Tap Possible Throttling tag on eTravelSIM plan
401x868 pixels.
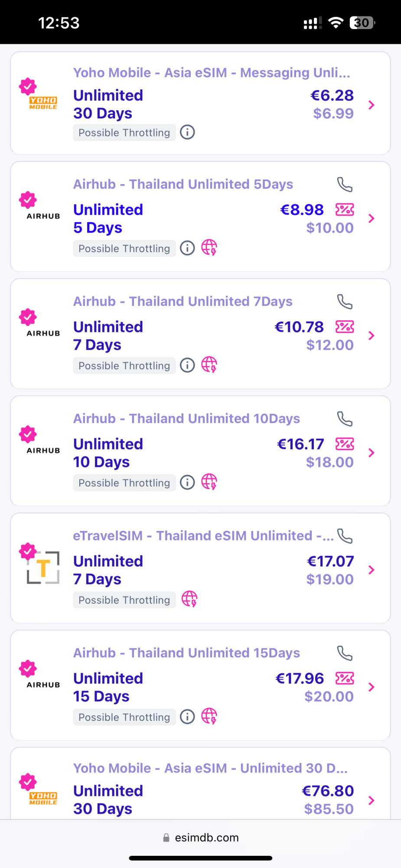124,600
